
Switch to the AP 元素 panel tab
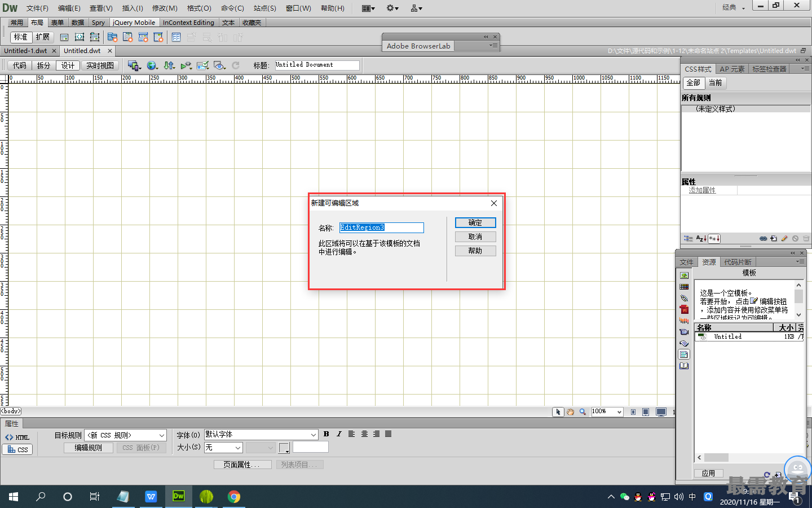pos(732,69)
